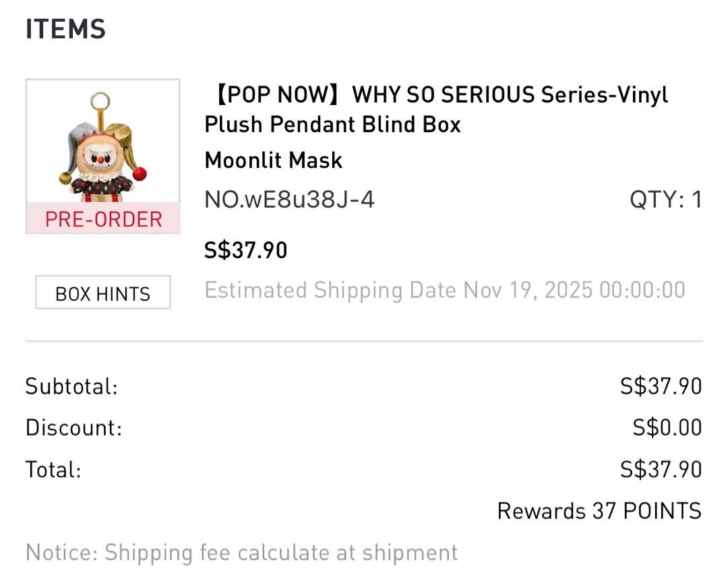Click the QTY: 1 quantity field

[x=665, y=200]
